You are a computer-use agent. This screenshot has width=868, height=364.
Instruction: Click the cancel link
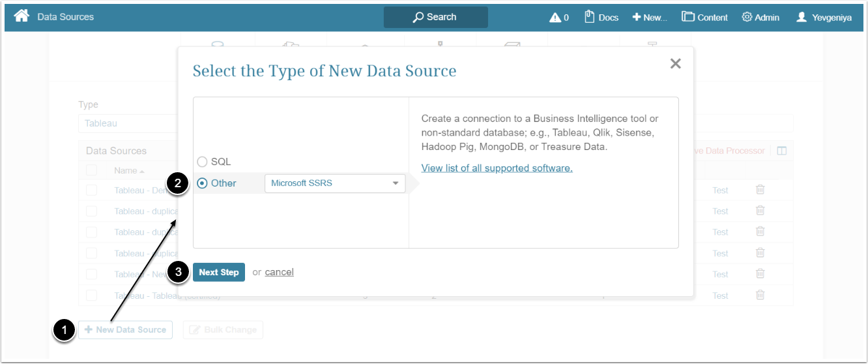[x=279, y=272]
